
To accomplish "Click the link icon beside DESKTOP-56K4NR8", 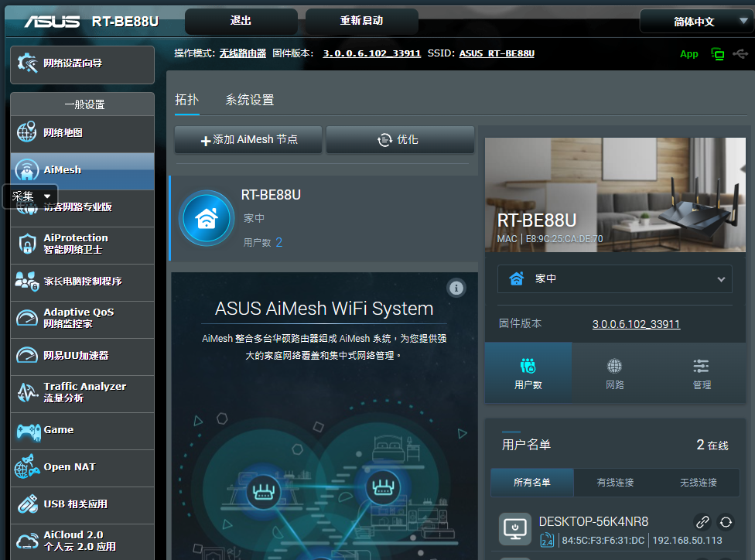I will pyautogui.click(x=702, y=521).
